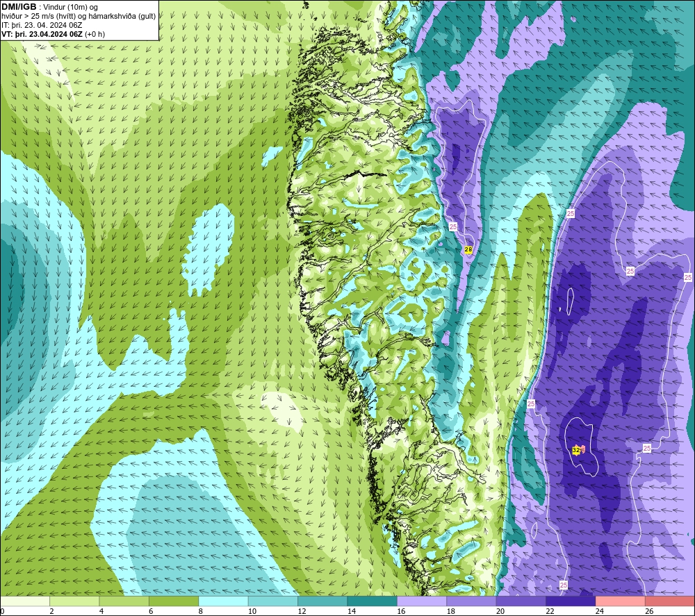Viewport: 695px width, 616px height.
Task: Click the '24' label on the color scale
Action: (x=600, y=611)
